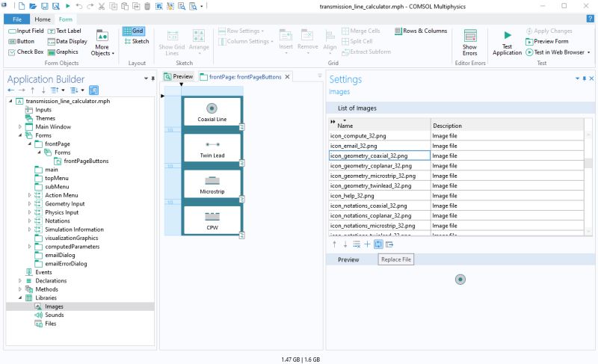
Task: Collapse the transmission_line_calculator.mph root node
Action: coord(10,101)
